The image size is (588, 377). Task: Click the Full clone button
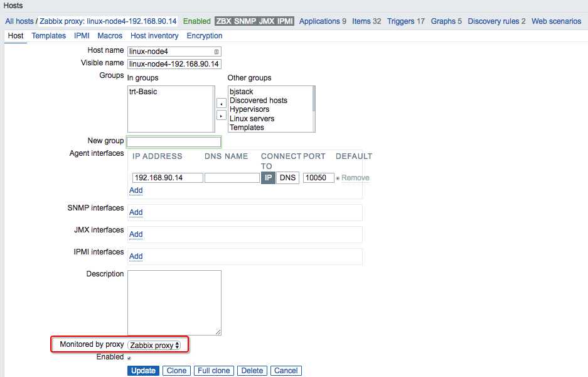[x=214, y=371]
